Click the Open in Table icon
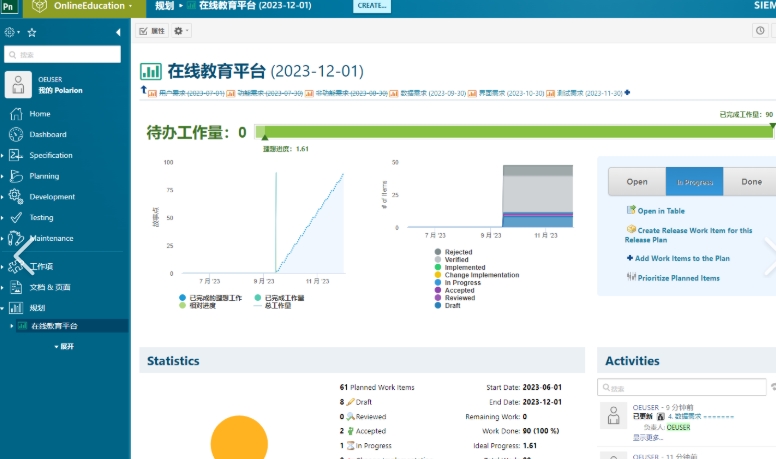 click(631, 210)
